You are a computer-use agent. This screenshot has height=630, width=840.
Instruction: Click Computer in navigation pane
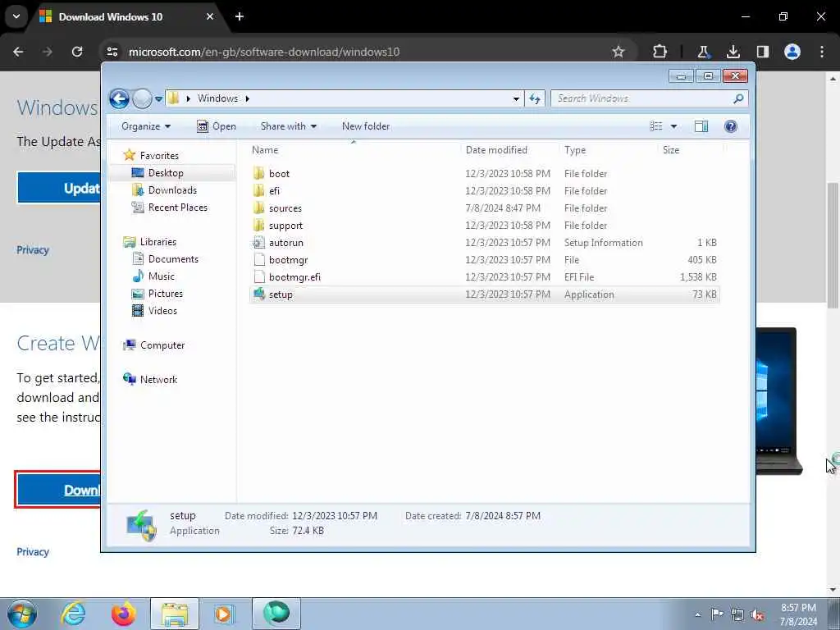162,345
